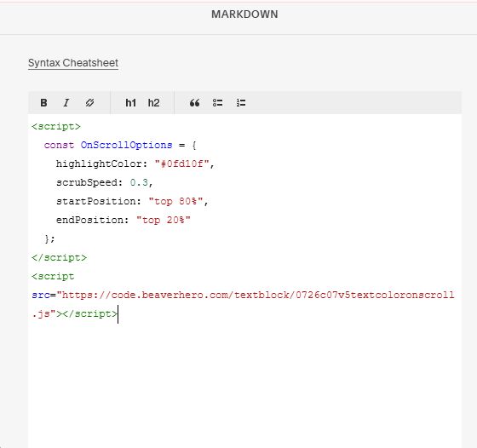Click the '.js"></script>' ending line
477x448 pixels.
pos(75,314)
